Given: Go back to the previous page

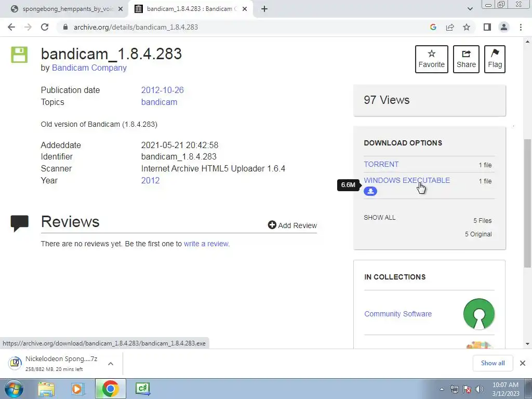Looking at the screenshot, I should click(11, 27).
